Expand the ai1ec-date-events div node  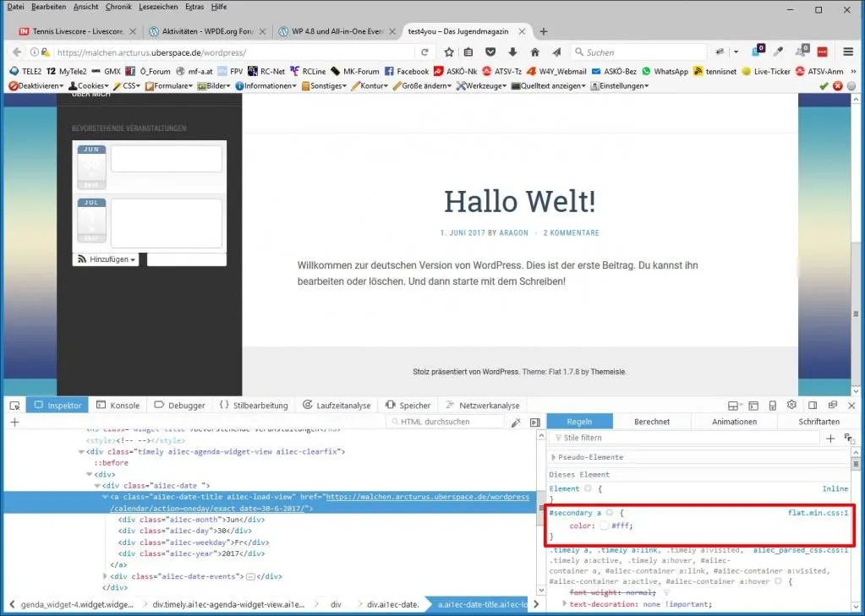(106, 576)
